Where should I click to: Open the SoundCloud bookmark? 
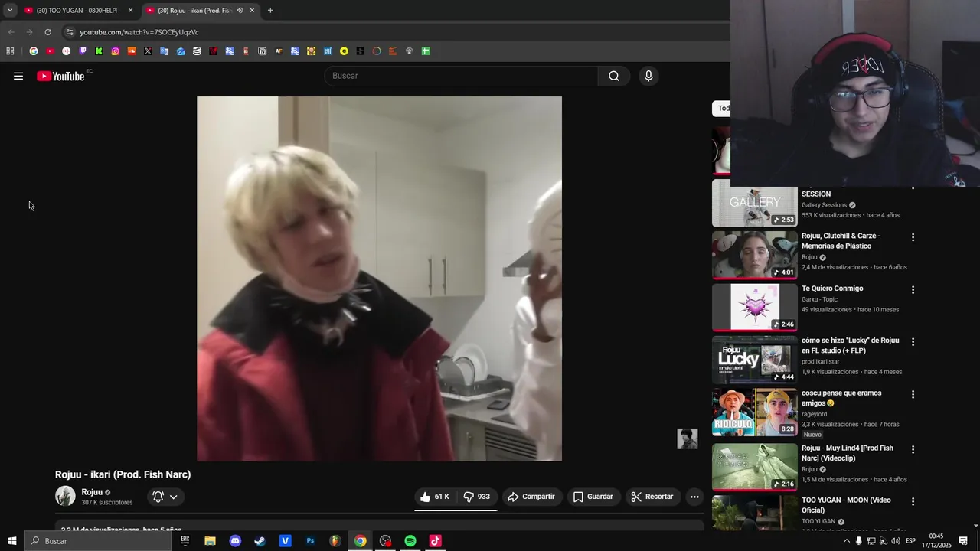pos(132,51)
